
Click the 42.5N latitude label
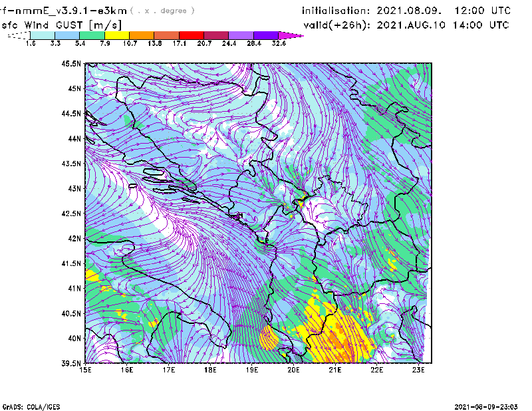pyautogui.click(x=71, y=213)
